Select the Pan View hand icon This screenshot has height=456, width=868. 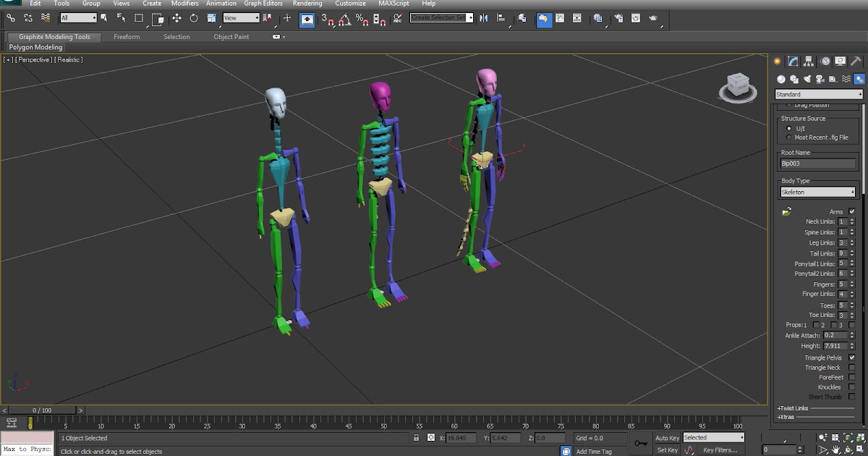pos(836,449)
